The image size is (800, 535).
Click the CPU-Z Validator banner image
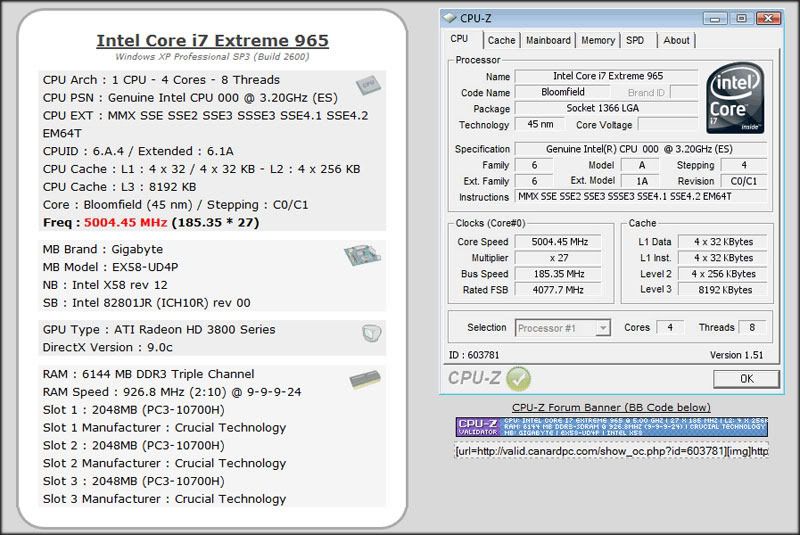[612, 427]
